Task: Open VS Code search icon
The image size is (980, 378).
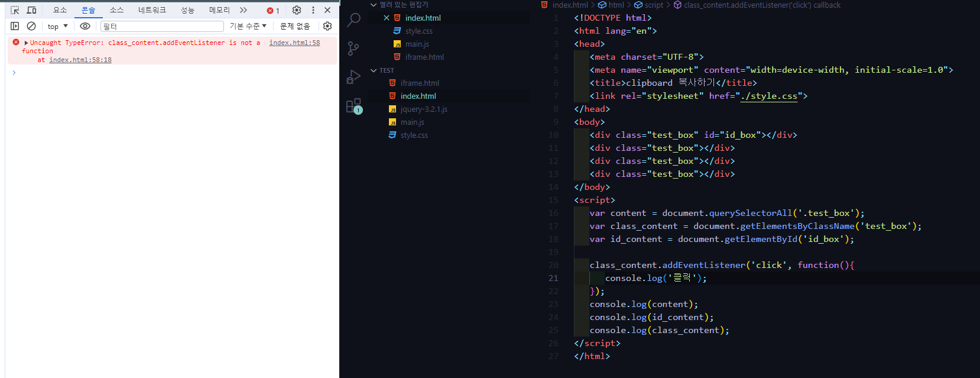Action: [353, 20]
